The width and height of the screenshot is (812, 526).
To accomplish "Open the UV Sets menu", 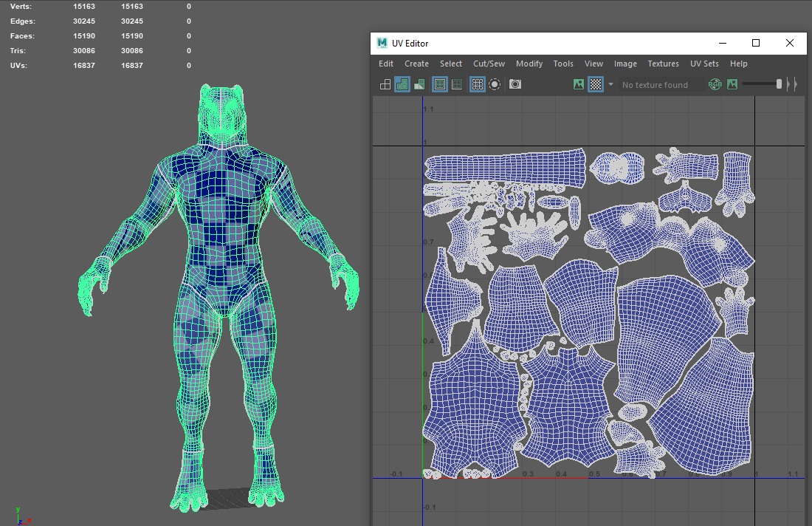I will click(704, 64).
